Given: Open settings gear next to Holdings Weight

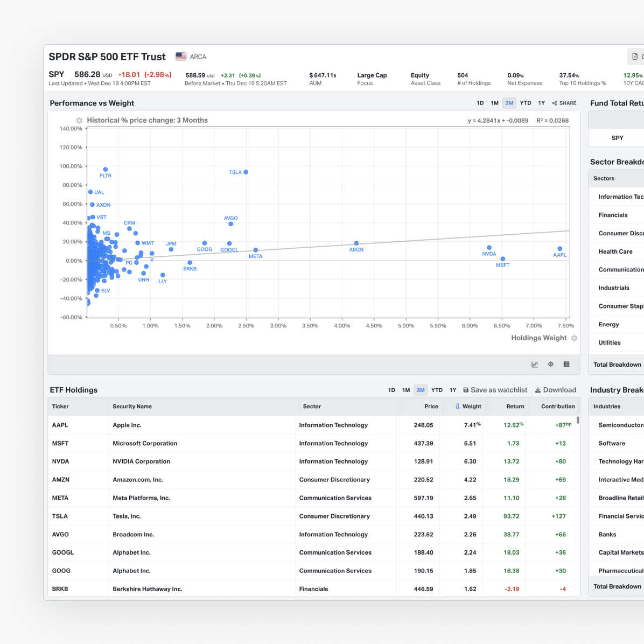Looking at the screenshot, I should [574, 338].
